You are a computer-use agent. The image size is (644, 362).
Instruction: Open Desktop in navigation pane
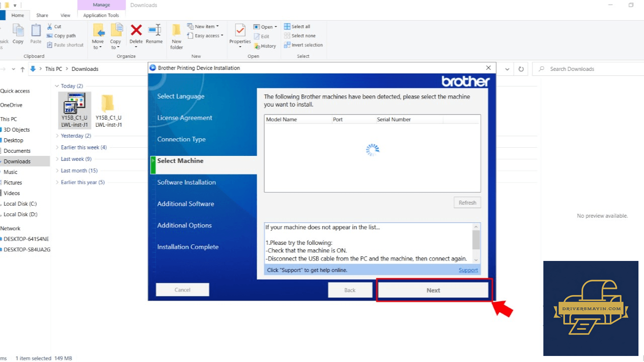coord(14,140)
